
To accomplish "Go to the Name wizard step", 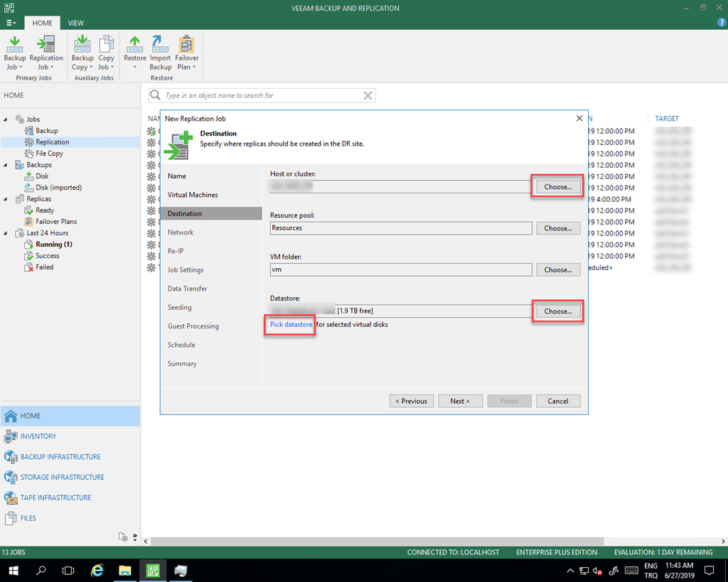I will (177, 176).
